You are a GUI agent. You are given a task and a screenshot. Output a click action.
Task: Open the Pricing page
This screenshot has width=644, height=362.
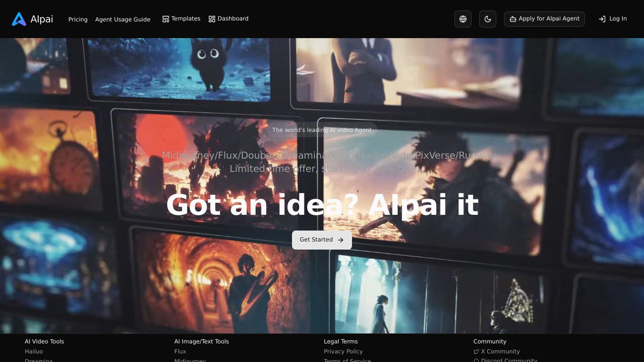tap(78, 20)
